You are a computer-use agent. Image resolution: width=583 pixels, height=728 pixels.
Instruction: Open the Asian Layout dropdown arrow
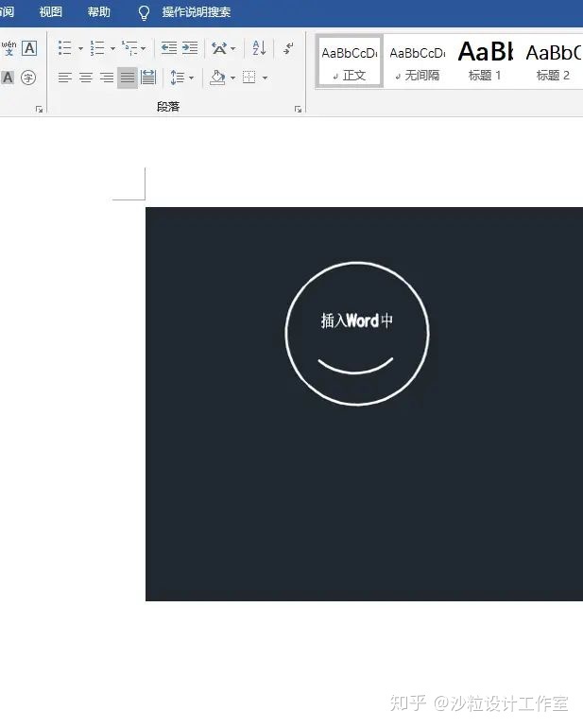tap(233, 48)
